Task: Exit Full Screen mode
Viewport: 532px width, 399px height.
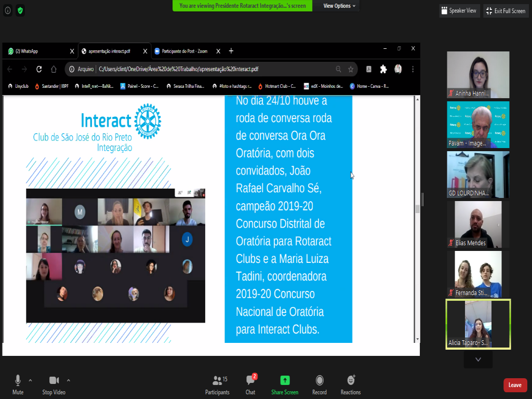Action: [506, 11]
